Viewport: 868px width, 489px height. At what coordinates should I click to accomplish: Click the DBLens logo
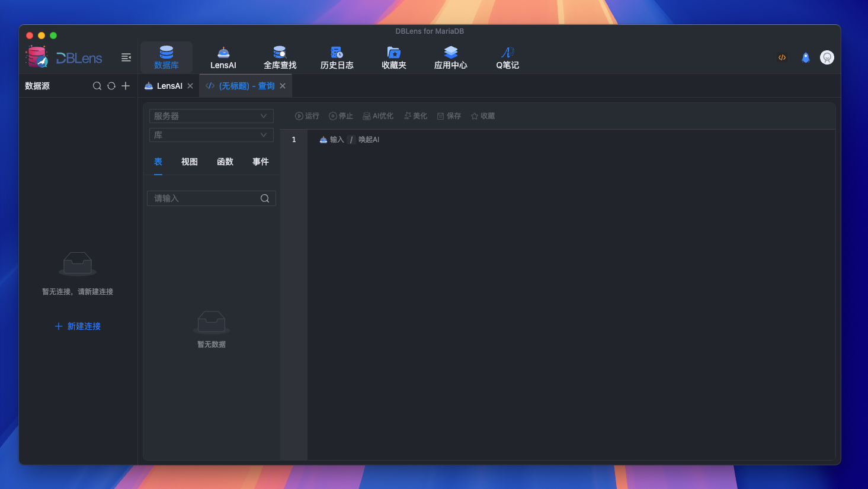click(64, 57)
